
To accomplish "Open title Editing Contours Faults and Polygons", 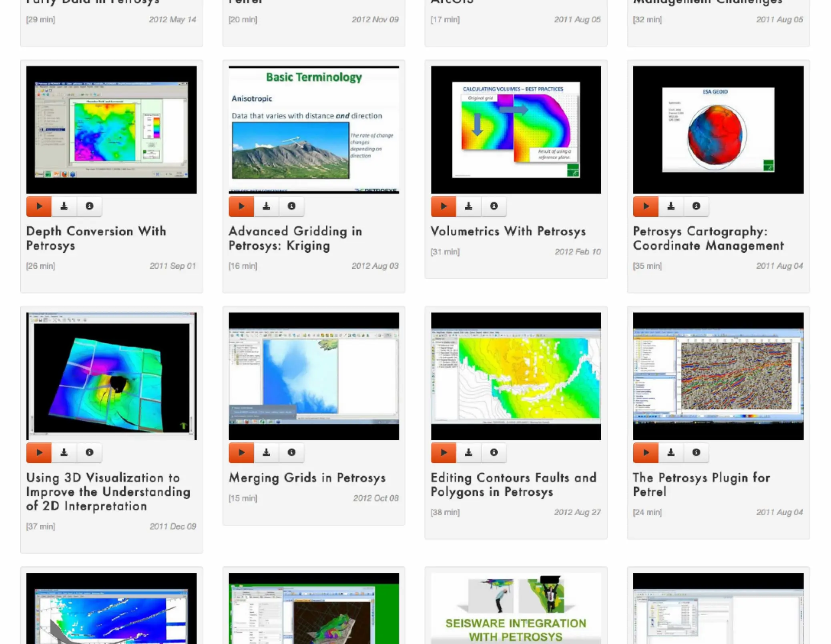I will coord(514,485).
